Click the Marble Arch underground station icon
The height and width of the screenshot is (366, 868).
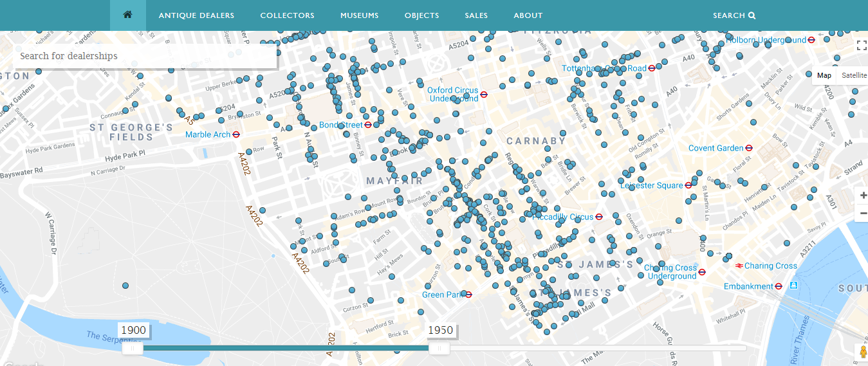click(x=237, y=134)
